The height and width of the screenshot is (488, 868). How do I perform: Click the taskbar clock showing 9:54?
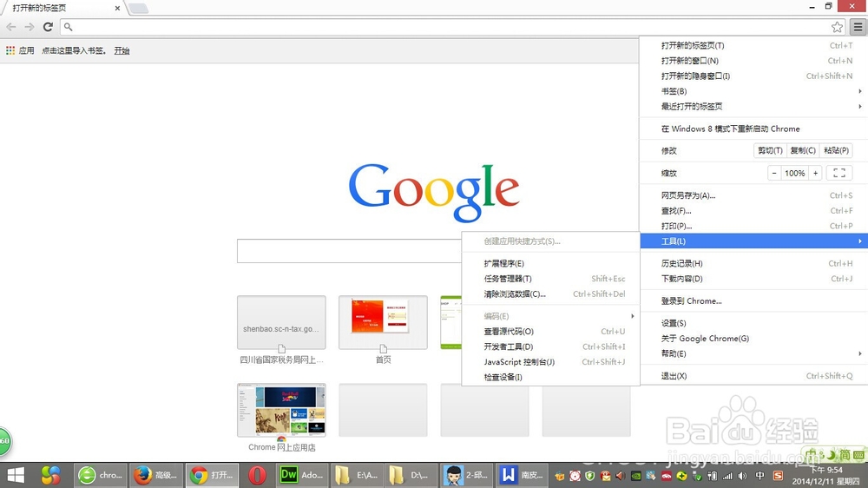825,475
